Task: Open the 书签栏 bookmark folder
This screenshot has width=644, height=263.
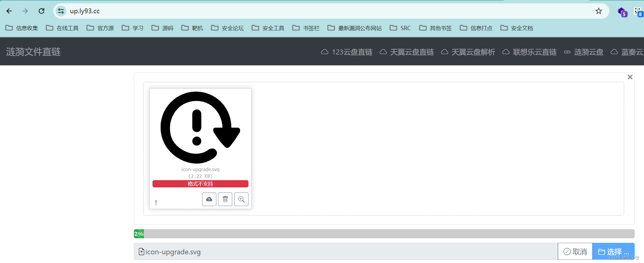Action: [306, 28]
